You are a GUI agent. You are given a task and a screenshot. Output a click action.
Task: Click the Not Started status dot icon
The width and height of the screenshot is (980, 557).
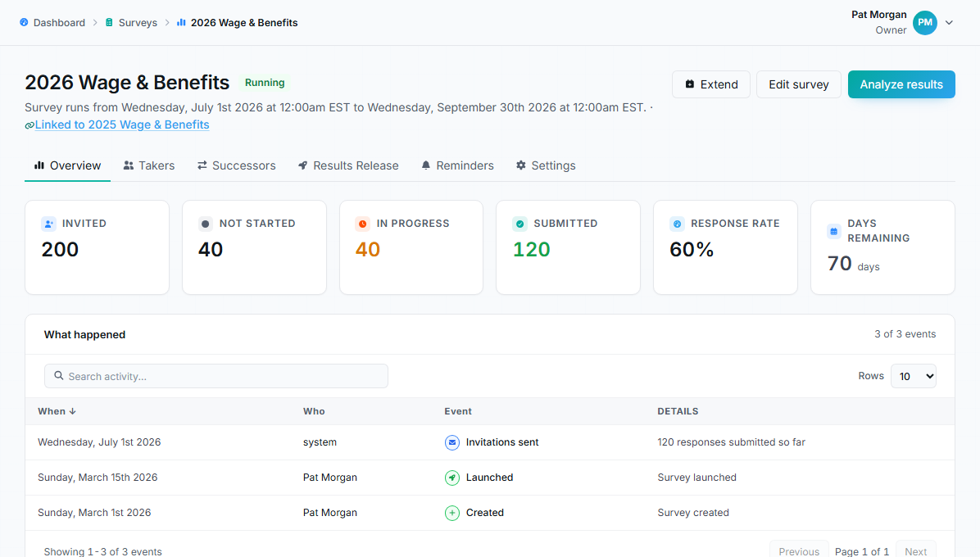tap(206, 224)
